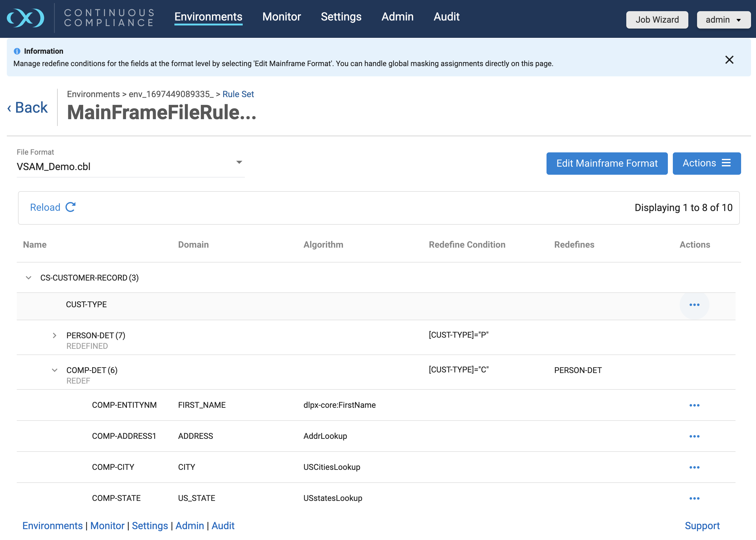The image size is (756, 540).
Task: Open actions menu for CUST-TYPE row
Action: (694, 304)
